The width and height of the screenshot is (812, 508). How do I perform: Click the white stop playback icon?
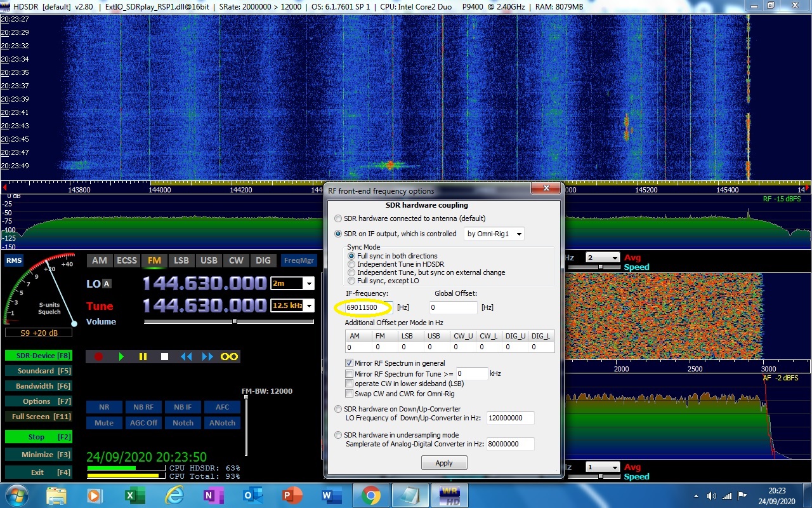[x=164, y=357]
